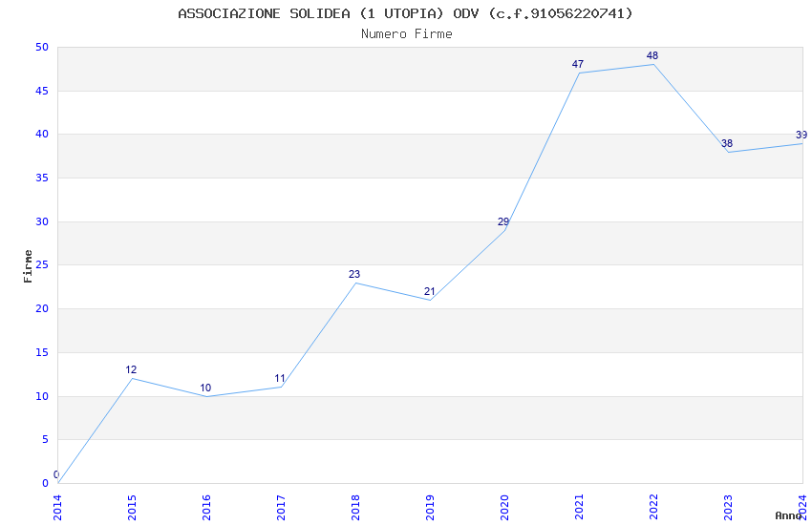This screenshot has height=525, width=812.
Task: Click the 45 y-axis tick label
Action: [x=42, y=91]
